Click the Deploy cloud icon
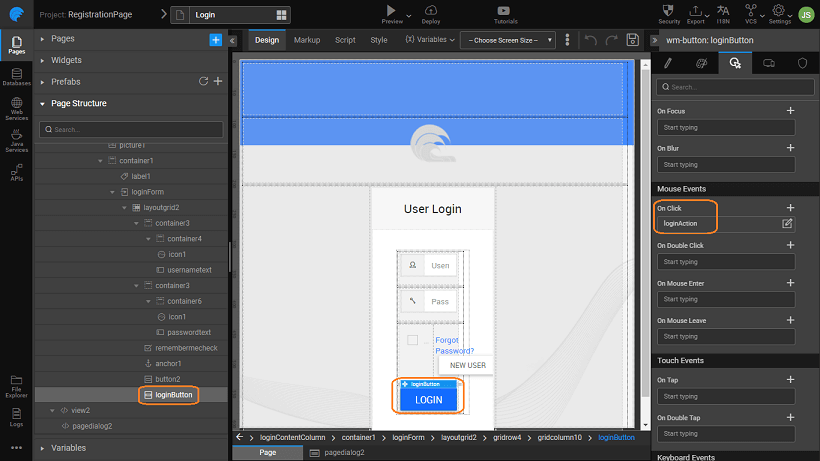Viewport: 820px width, 461px height. click(x=430, y=10)
